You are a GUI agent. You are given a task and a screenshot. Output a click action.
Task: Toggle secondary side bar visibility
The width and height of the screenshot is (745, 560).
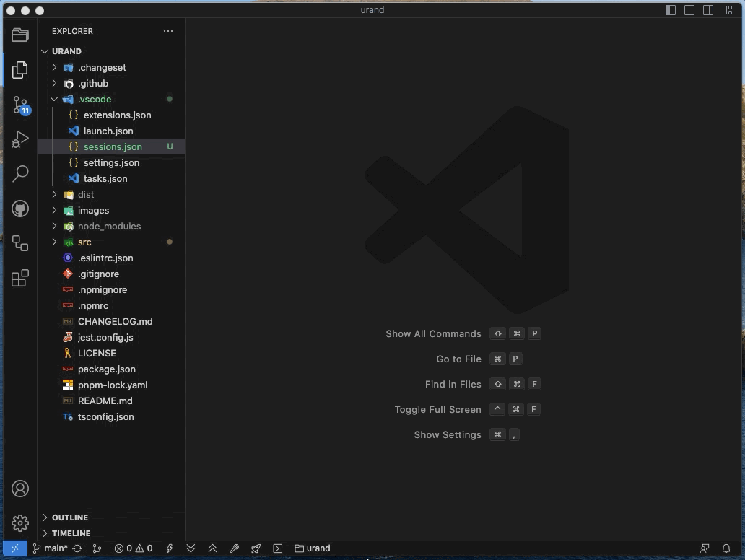tap(708, 10)
